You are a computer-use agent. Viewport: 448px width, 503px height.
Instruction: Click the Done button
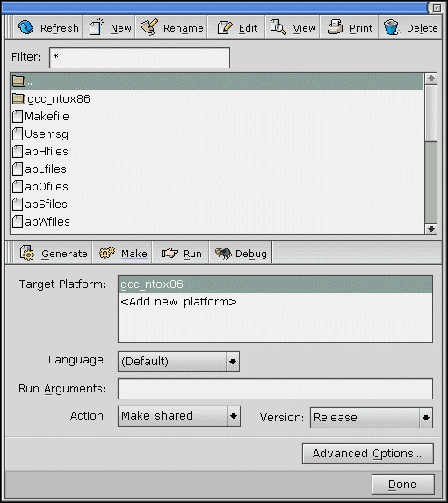(x=403, y=484)
